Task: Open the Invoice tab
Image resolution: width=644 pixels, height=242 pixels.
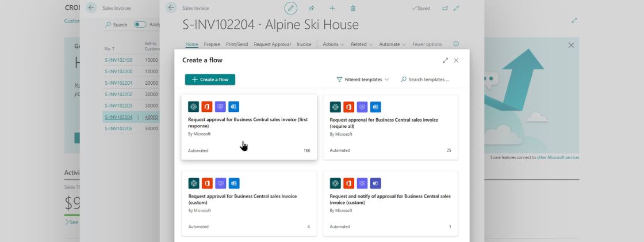Action: tap(304, 44)
